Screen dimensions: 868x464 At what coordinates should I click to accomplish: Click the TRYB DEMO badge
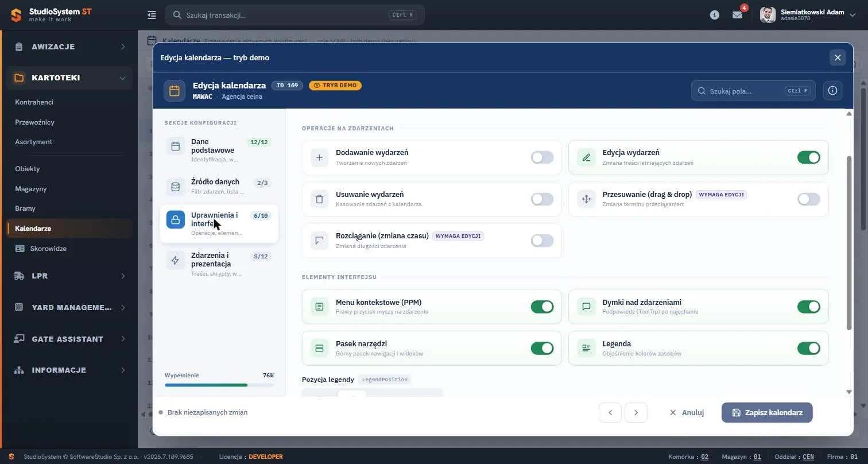pos(335,85)
